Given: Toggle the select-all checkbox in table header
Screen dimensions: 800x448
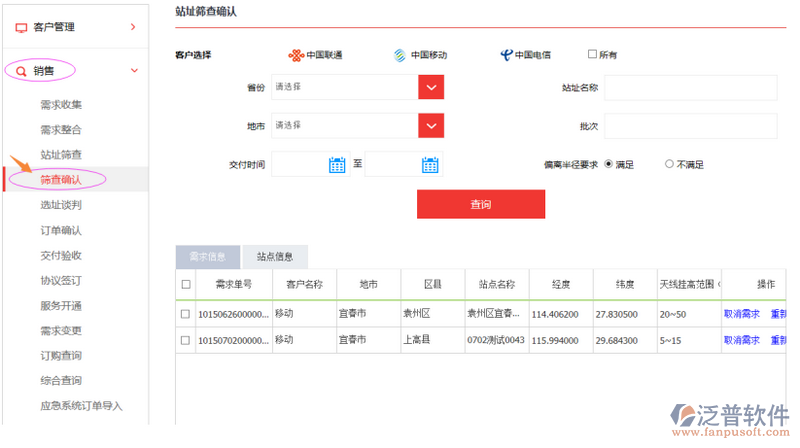Looking at the screenshot, I should click(185, 285).
